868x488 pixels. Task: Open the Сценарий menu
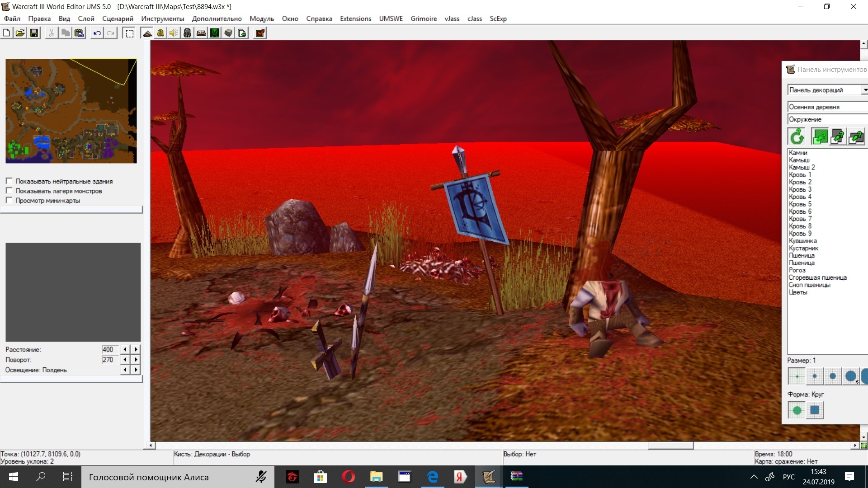pos(118,19)
